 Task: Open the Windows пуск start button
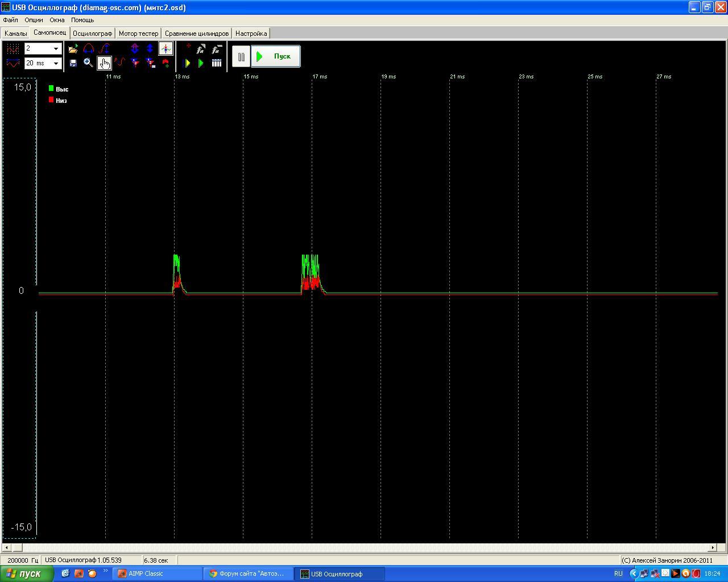(x=27, y=573)
